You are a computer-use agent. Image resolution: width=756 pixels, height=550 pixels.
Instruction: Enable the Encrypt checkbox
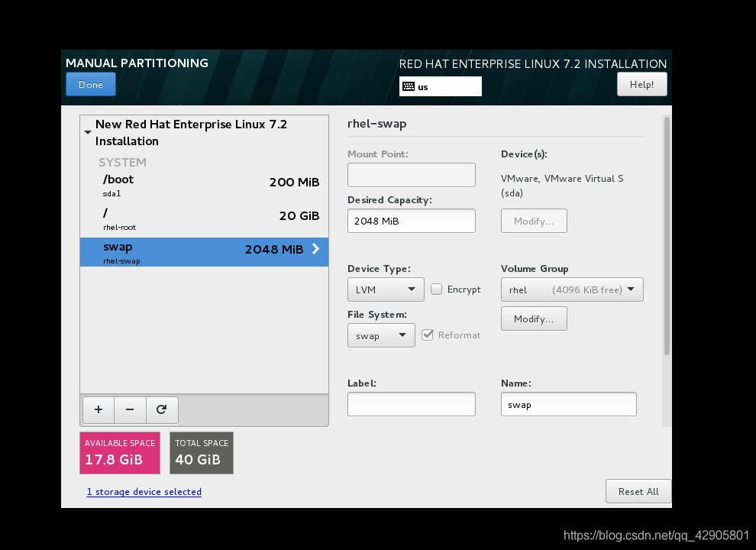coord(436,289)
